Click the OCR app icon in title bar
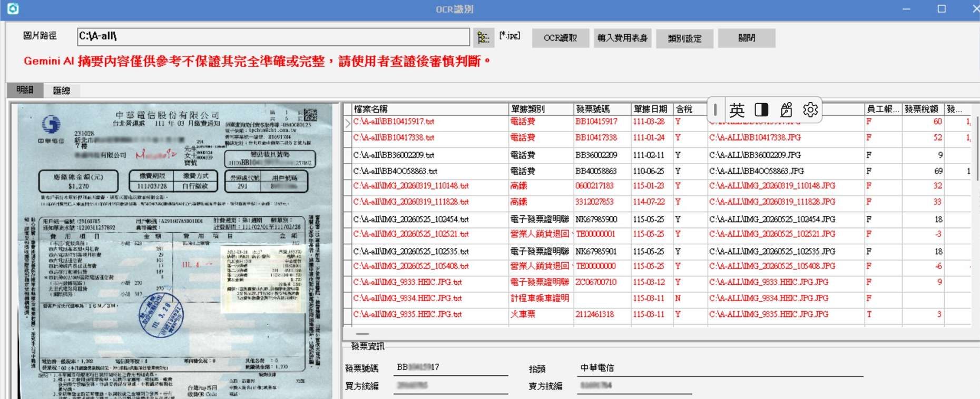This screenshot has height=399, width=980. (13, 8)
